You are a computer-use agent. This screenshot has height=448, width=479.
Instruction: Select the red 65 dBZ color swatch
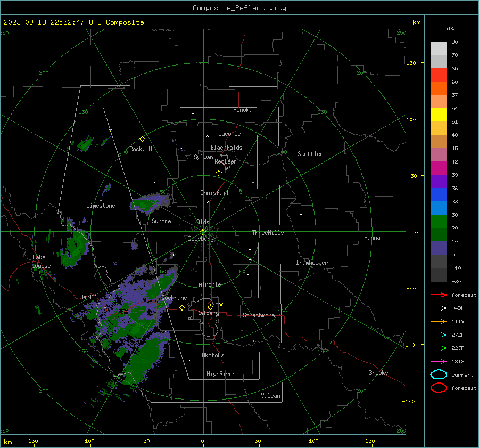pyautogui.click(x=439, y=75)
